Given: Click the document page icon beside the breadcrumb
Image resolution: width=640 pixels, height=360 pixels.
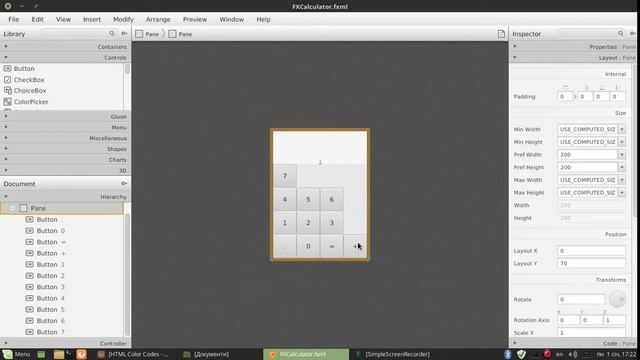Looking at the screenshot, I should point(501,34).
